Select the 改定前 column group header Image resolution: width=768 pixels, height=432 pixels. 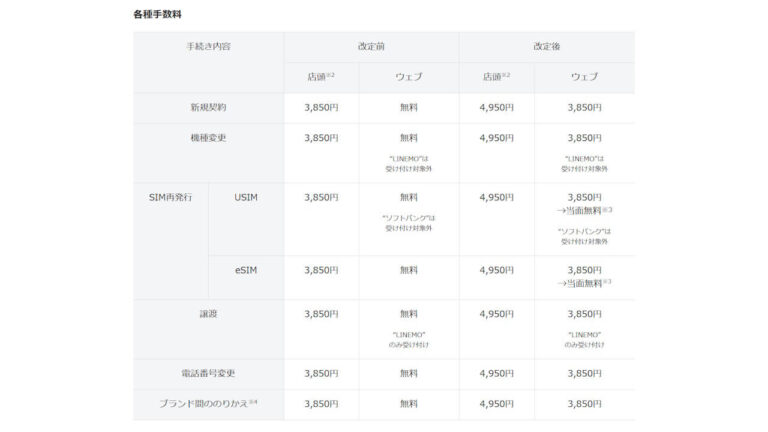(371, 47)
